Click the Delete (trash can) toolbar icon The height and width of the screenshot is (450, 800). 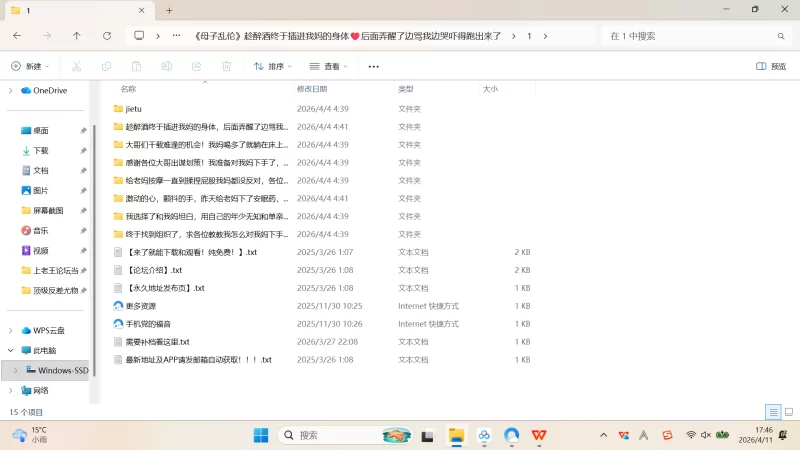226,66
